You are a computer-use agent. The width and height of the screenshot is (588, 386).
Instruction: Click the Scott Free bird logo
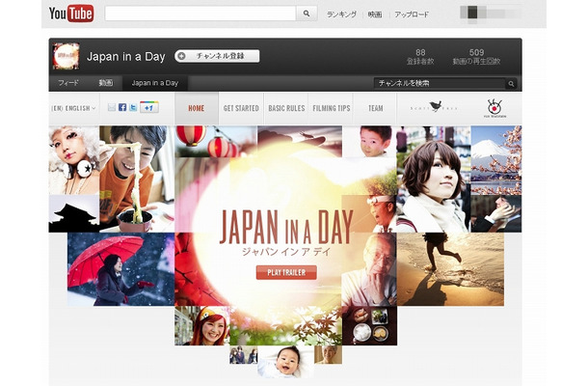tap(434, 107)
